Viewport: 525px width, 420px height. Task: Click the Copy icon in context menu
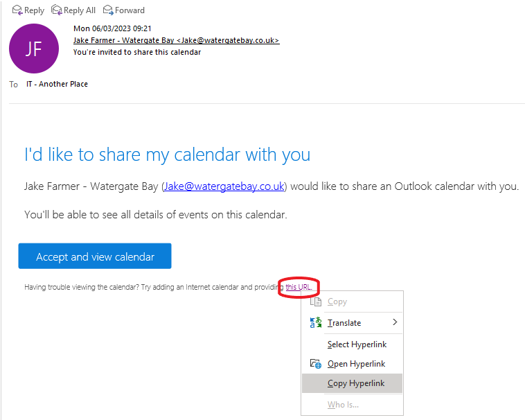[316, 301]
